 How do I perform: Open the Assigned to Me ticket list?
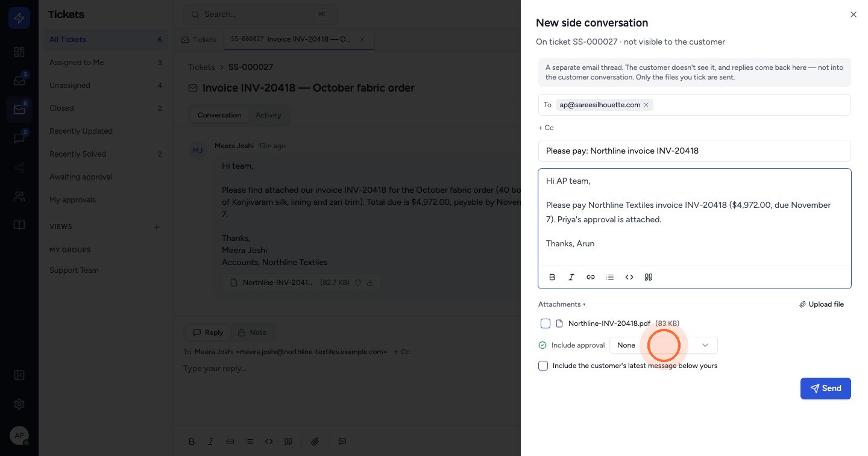[x=106, y=63]
